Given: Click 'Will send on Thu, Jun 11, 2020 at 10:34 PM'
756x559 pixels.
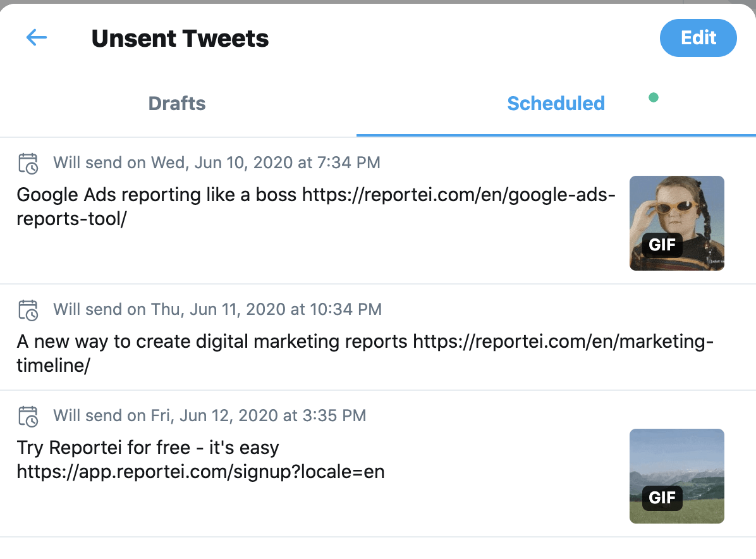Looking at the screenshot, I should [217, 309].
